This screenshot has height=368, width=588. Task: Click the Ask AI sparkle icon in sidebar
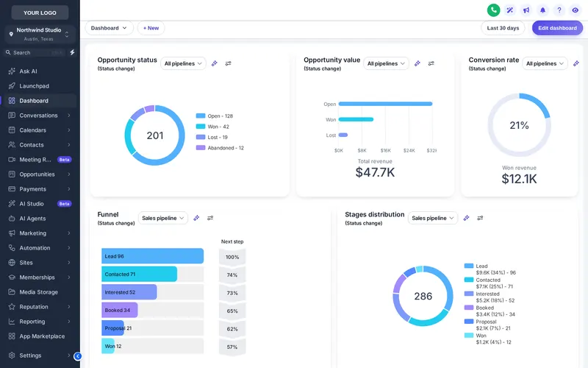pyautogui.click(x=12, y=71)
